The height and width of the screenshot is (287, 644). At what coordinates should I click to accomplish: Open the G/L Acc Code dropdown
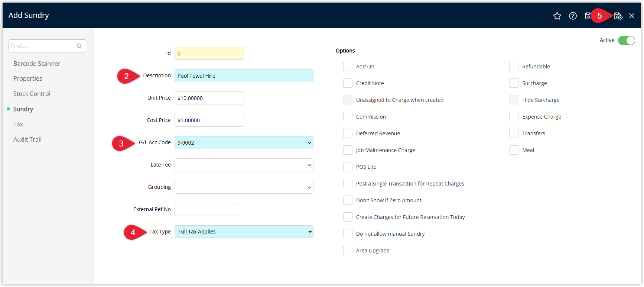point(244,143)
